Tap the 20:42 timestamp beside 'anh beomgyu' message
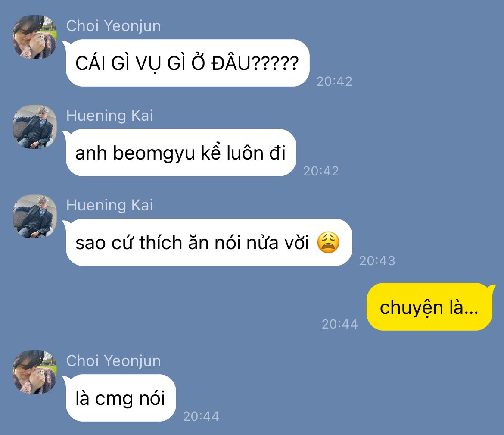This screenshot has width=504, height=435. [321, 171]
